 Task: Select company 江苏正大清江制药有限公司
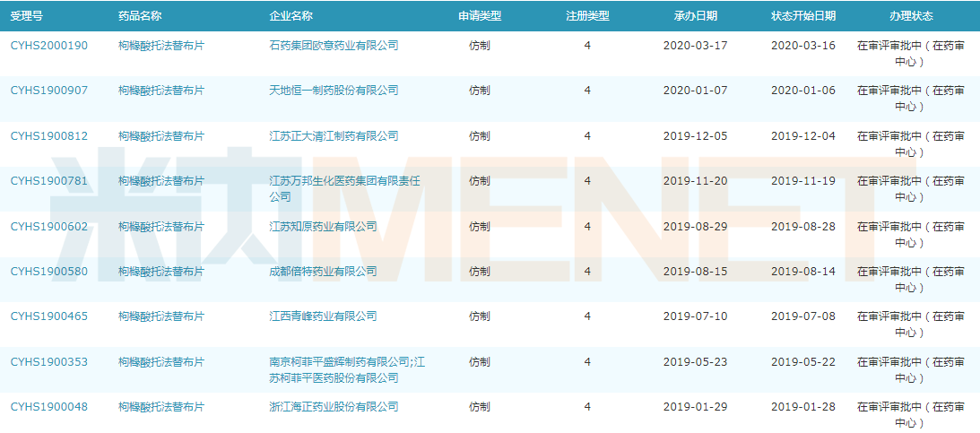point(334,136)
